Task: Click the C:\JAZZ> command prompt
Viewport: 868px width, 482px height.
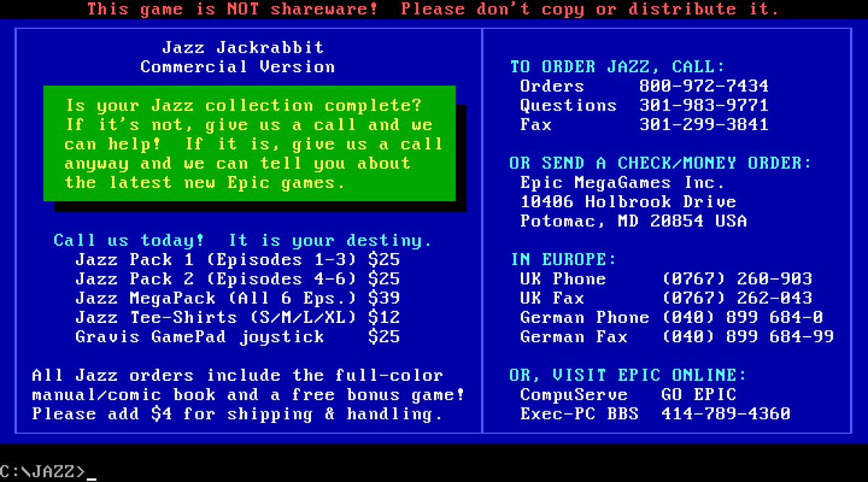Action: pyautogui.click(x=43, y=472)
